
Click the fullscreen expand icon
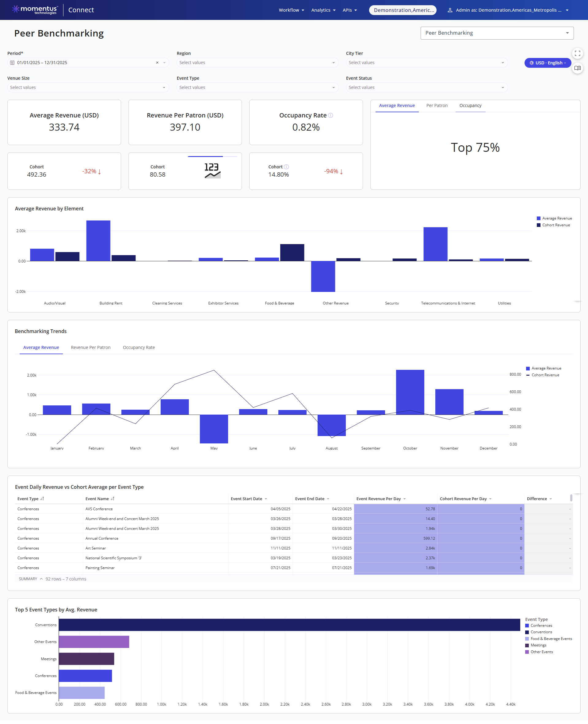click(x=577, y=53)
